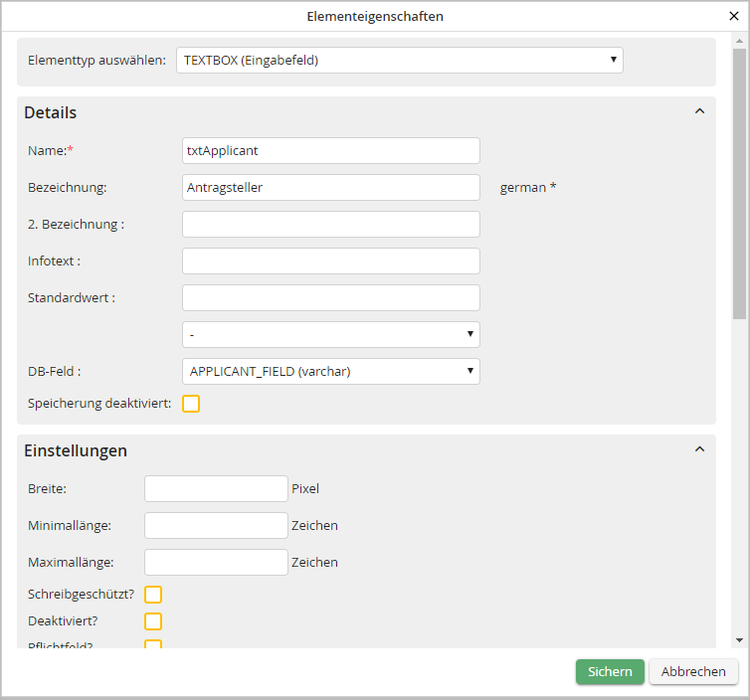Click the 2. Bezeichnung text field
This screenshot has width=750, height=700.
330,224
